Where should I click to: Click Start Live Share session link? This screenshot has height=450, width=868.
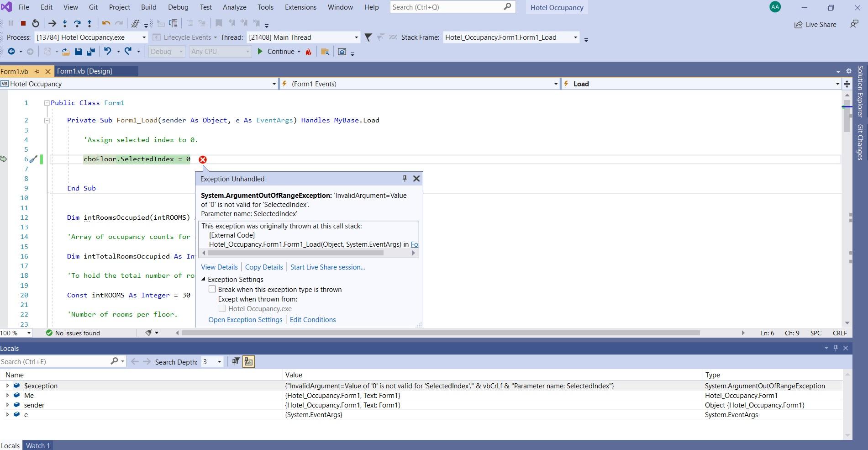(x=327, y=267)
